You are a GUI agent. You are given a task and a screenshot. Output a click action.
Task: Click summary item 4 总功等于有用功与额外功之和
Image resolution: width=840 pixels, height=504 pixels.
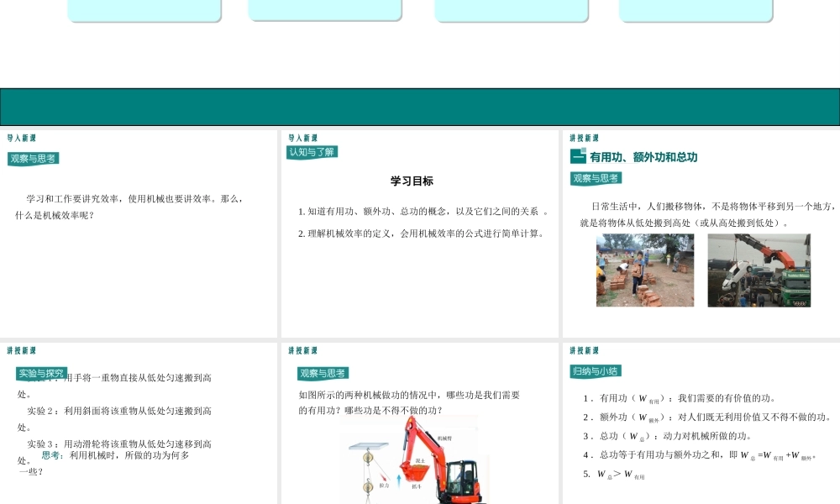tap(699, 455)
